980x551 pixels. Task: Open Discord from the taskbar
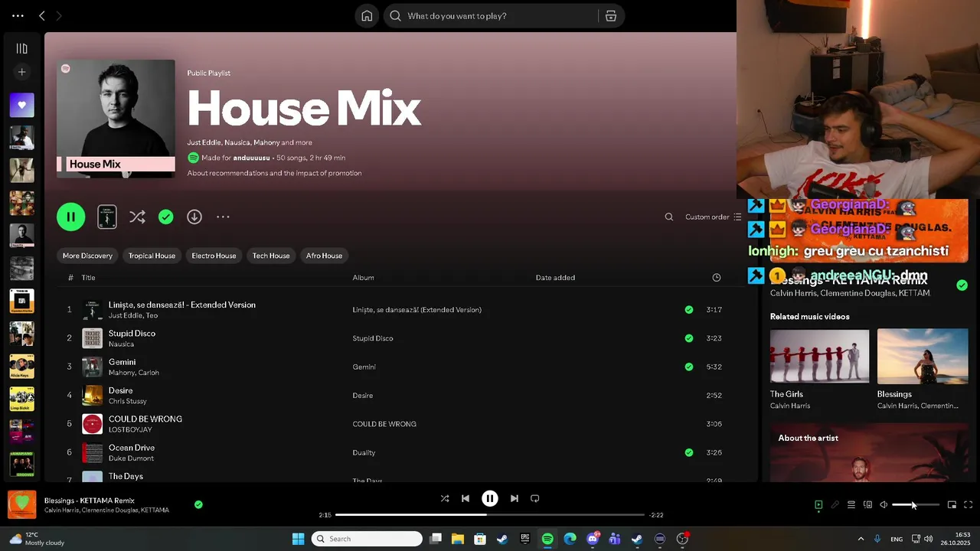click(x=593, y=539)
